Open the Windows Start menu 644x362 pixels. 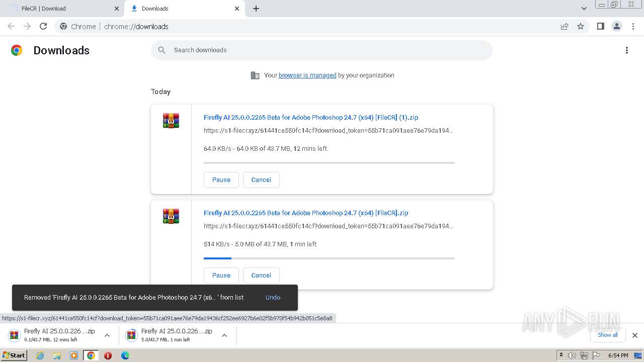[14, 355]
